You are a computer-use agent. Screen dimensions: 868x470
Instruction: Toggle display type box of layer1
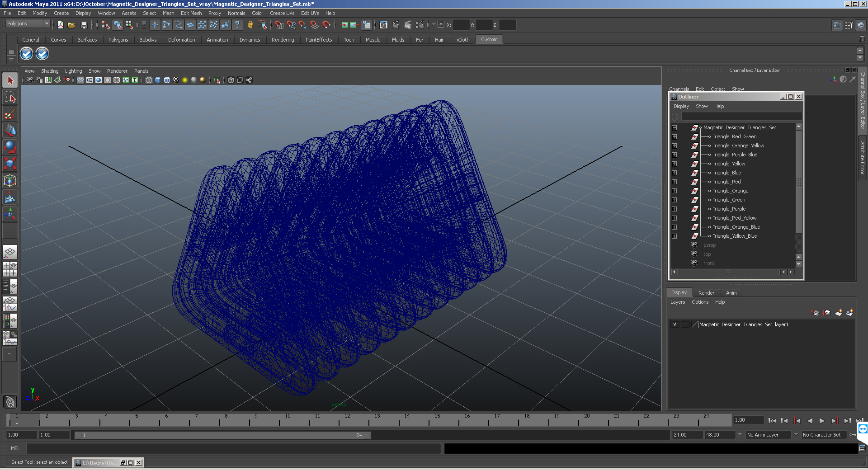[x=685, y=324]
